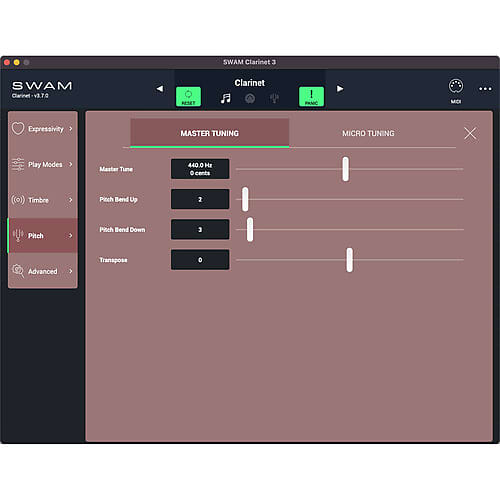
Task: Expand Pitch section chevron
Action: click(71, 235)
